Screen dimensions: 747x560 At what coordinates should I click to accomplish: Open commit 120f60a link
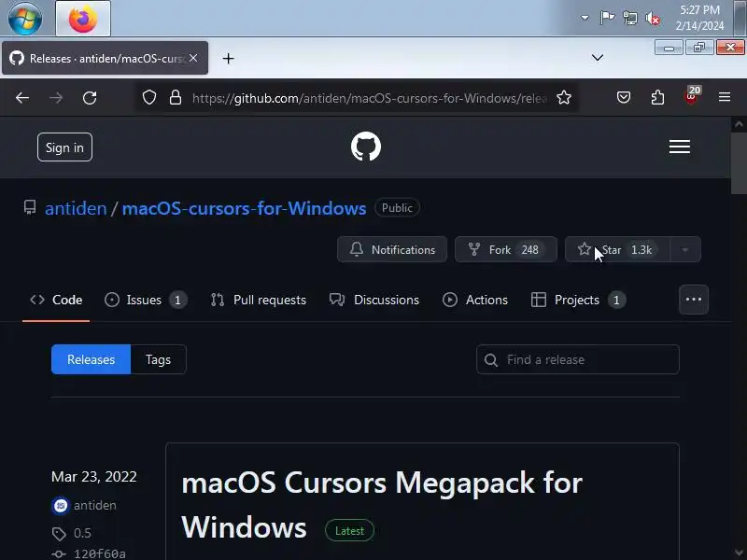[100, 553]
